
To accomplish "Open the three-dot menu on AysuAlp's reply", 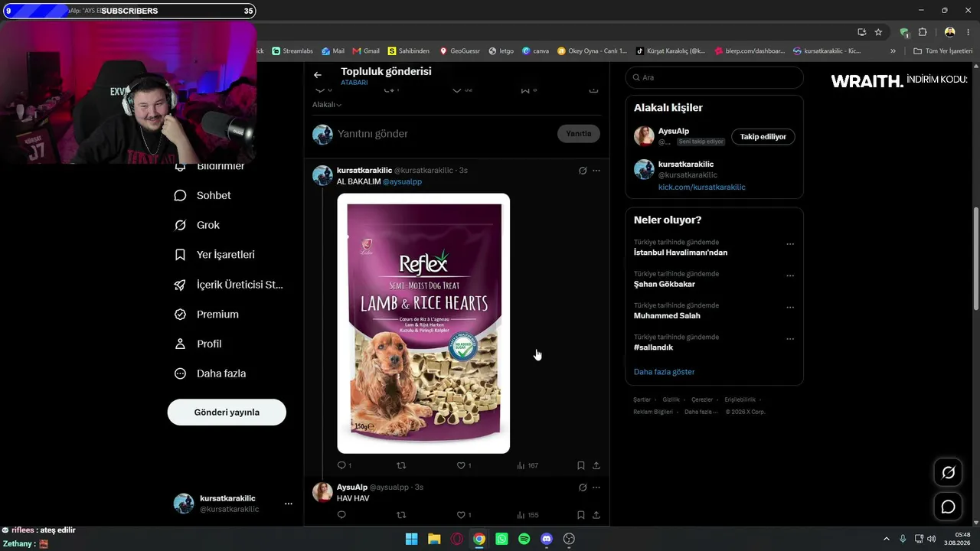I will (596, 487).
